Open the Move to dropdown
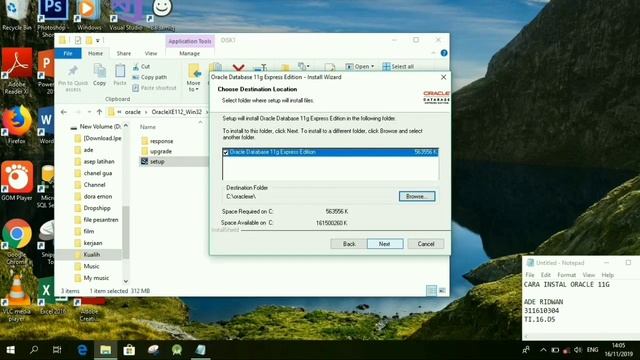 pos(194,78)
